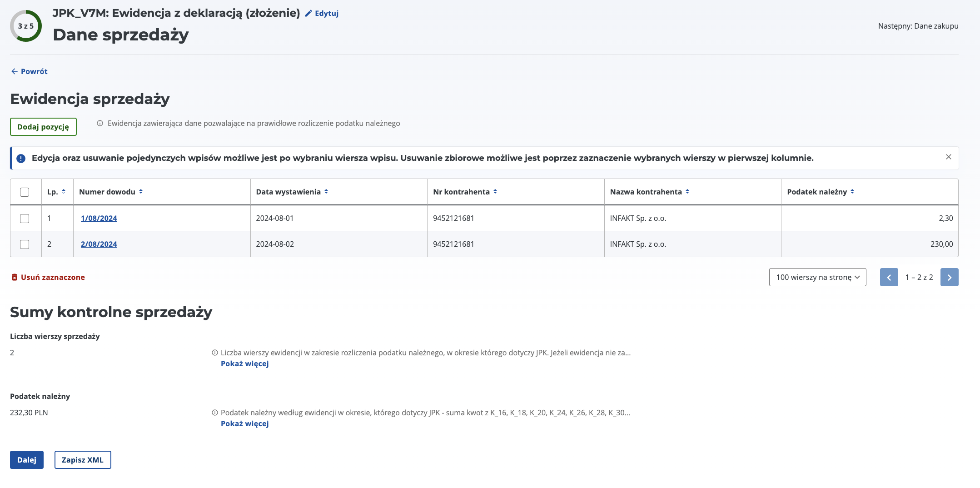Click the pencil Edytuj icon beside the title
The image size is (980, 488).
point(308,14)
